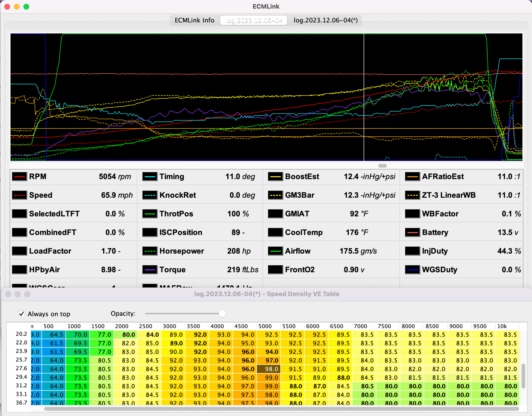This screenshot has height=416, width=532.
Task: Click the VE table vertical scrollbar
Action: coord(523,376)
